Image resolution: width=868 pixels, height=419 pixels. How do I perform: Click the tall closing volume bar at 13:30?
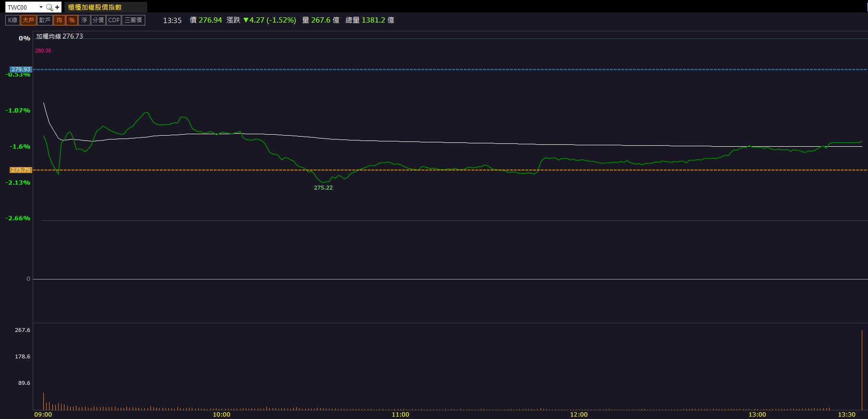tap(862, 370)
